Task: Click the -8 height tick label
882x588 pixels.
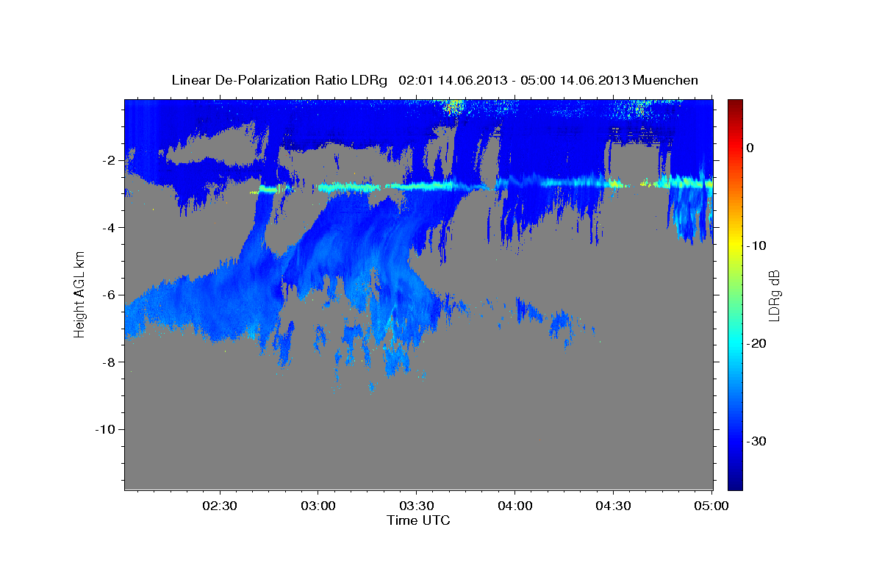Action: (109, 362)
